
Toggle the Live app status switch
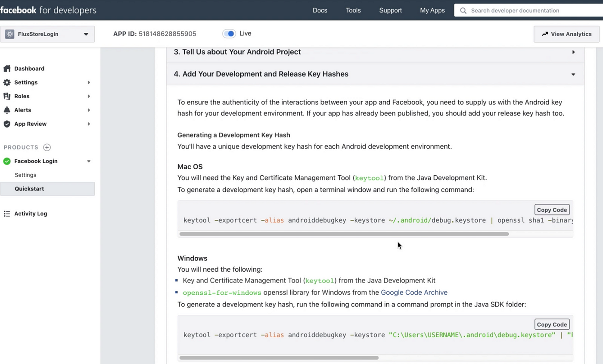point(229,34)
